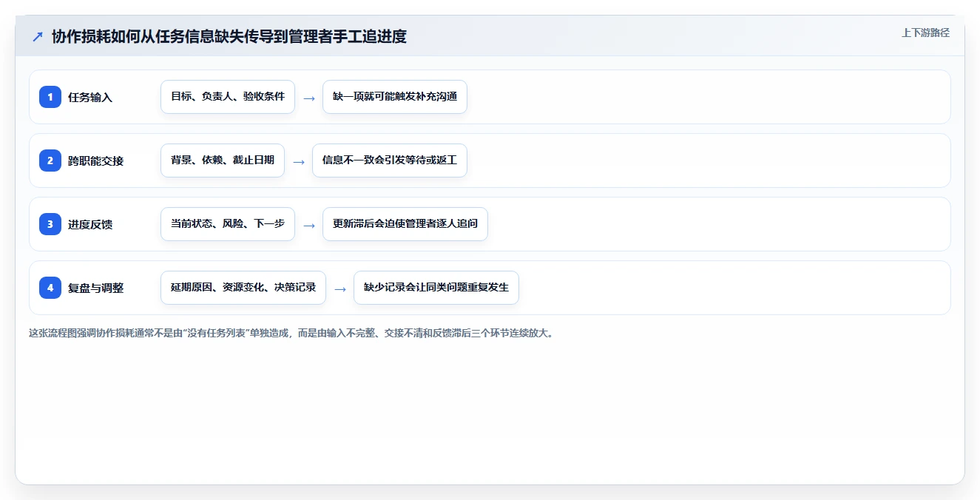Screen dimensions: 980x500
Task: Click the 缺一项就可能触发补充沟通 box
Action: (x=395, y=97)
